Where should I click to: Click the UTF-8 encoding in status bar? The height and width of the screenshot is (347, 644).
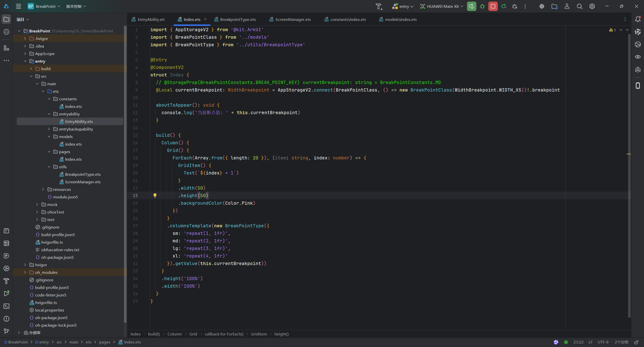[x=603, y=342]
